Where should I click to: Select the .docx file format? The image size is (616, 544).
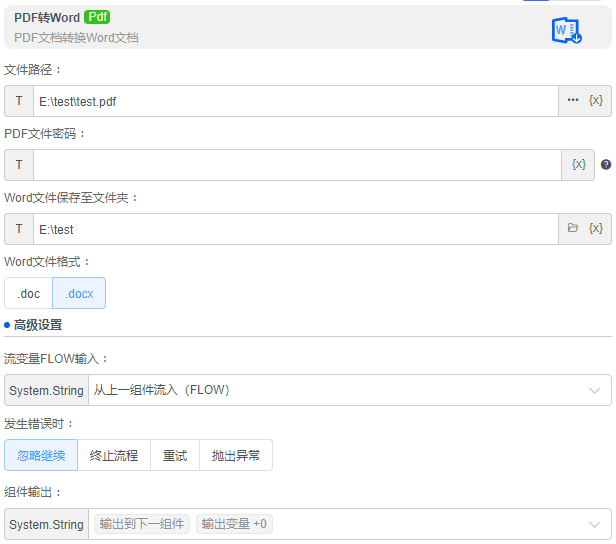79,294
